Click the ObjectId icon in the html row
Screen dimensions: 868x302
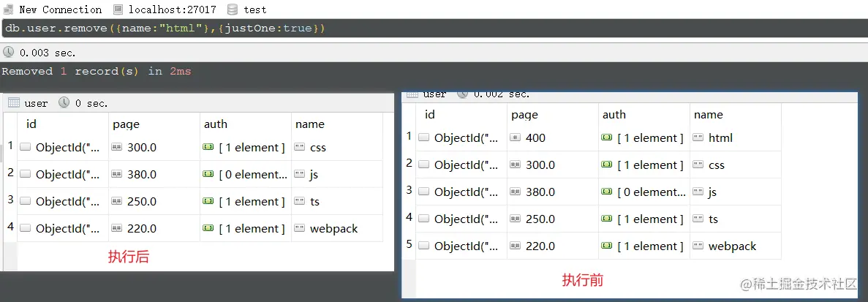[x=423, y=137]
